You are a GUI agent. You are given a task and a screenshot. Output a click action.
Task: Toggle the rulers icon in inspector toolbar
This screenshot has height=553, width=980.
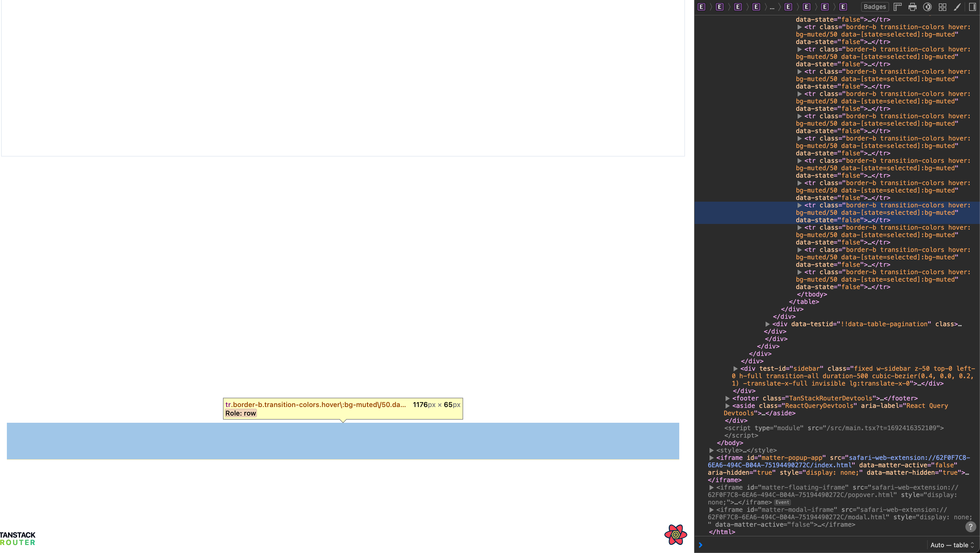(897, 7)
